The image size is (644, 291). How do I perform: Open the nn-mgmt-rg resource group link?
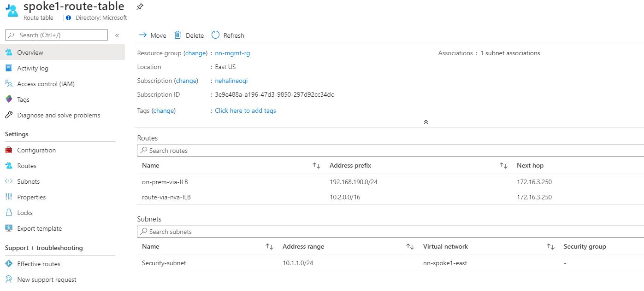233,53
